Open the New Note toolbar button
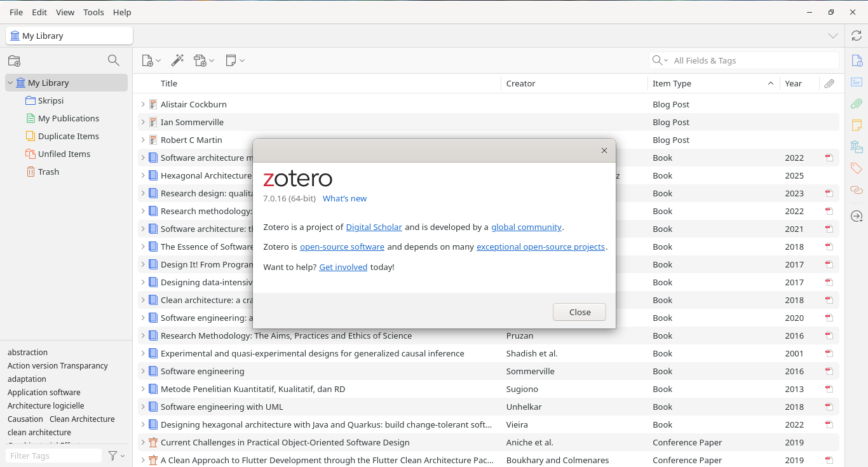Screen dimensions: 868x467 [x=235, y=60]
